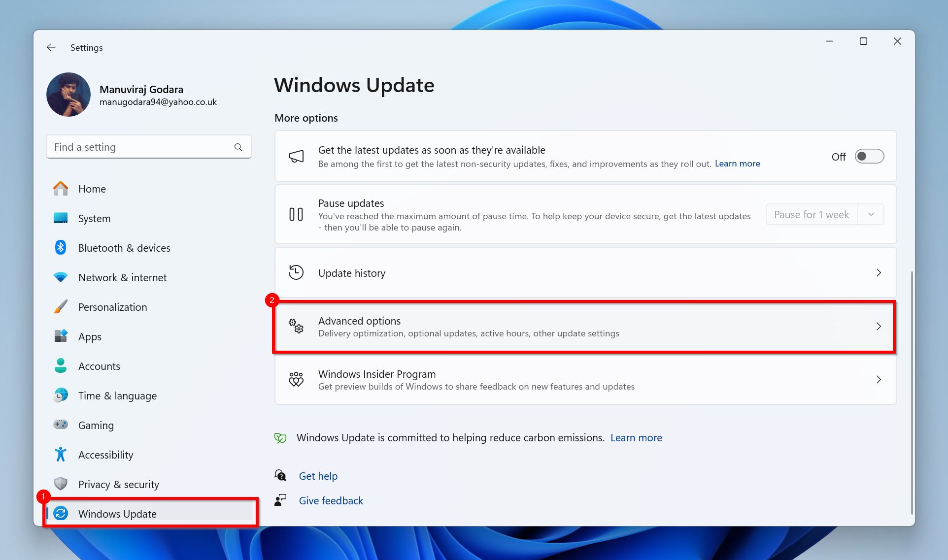Click the Accounts person icon
The width and height of the screenshot is (948, 560).
[61, 365]
